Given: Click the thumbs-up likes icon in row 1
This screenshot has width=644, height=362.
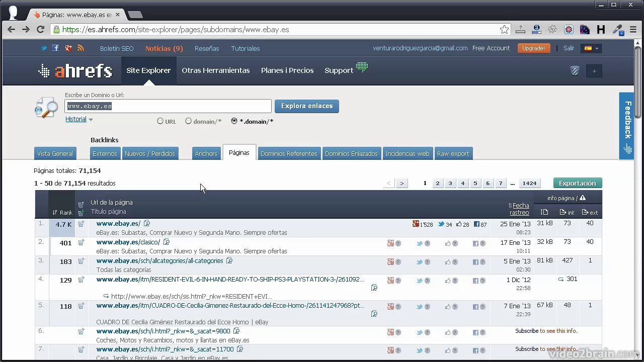Looking at the screenshot, I should 459,224.
